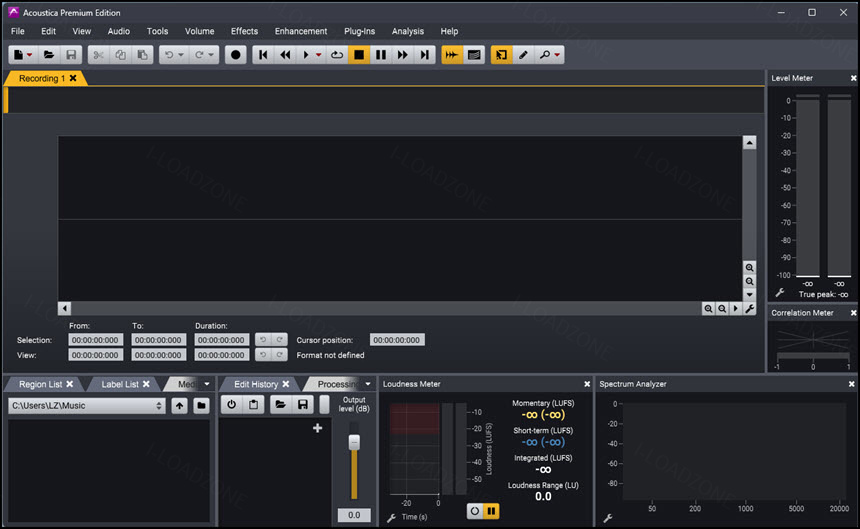Pause playback with the Pause button
This screenshot has height=529, width=860.
point(381,55)
